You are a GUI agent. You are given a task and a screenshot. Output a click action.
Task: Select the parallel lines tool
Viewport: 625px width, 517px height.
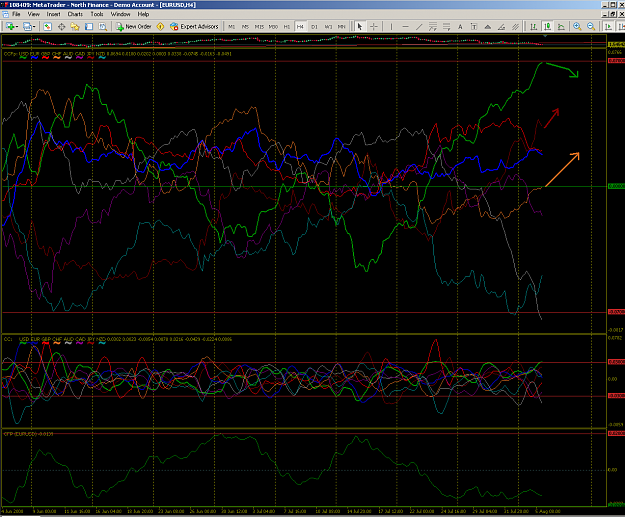pyautogui.click(x=515, y=26)
